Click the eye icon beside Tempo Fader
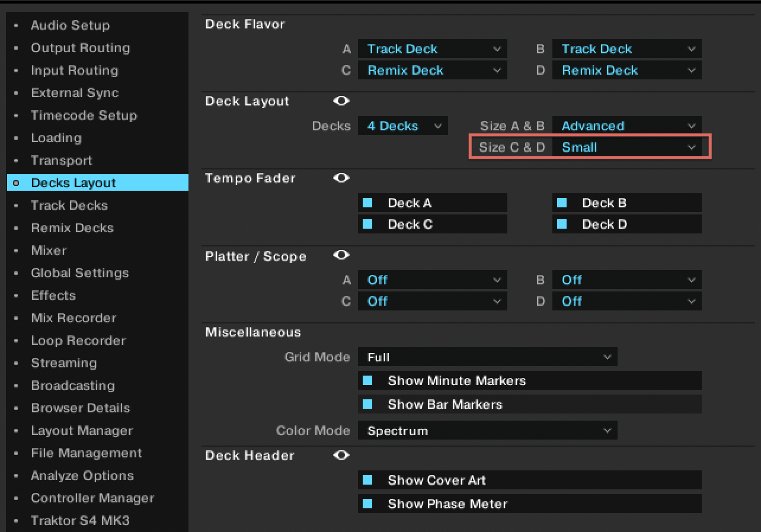The width and height of the screenshot is (761, 532). pyautogui.click(x=341, y=178)
